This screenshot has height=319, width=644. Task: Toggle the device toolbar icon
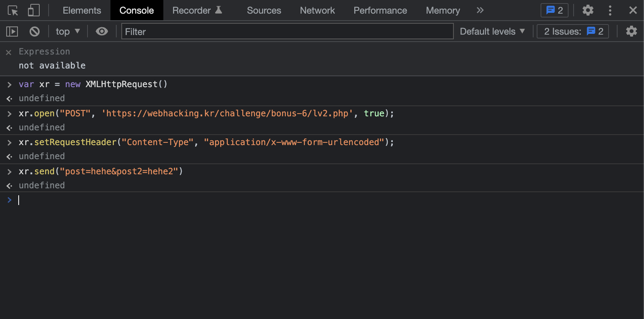point(34,11)
